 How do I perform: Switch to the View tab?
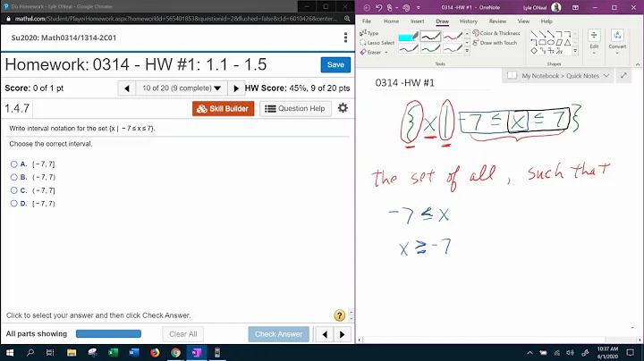coord(523,21)
